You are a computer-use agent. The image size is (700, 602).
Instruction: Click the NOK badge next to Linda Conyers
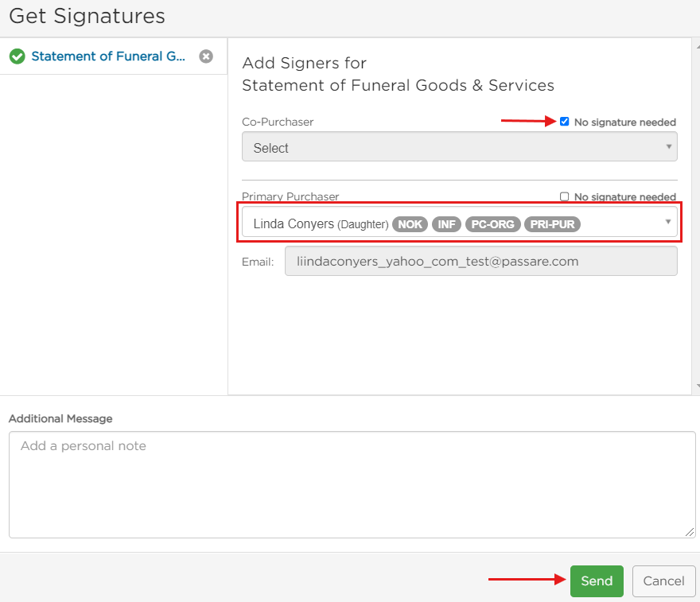tap(410, 224)
